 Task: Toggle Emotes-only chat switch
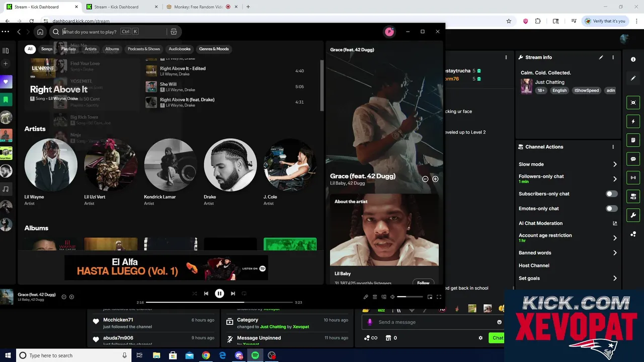611,208
